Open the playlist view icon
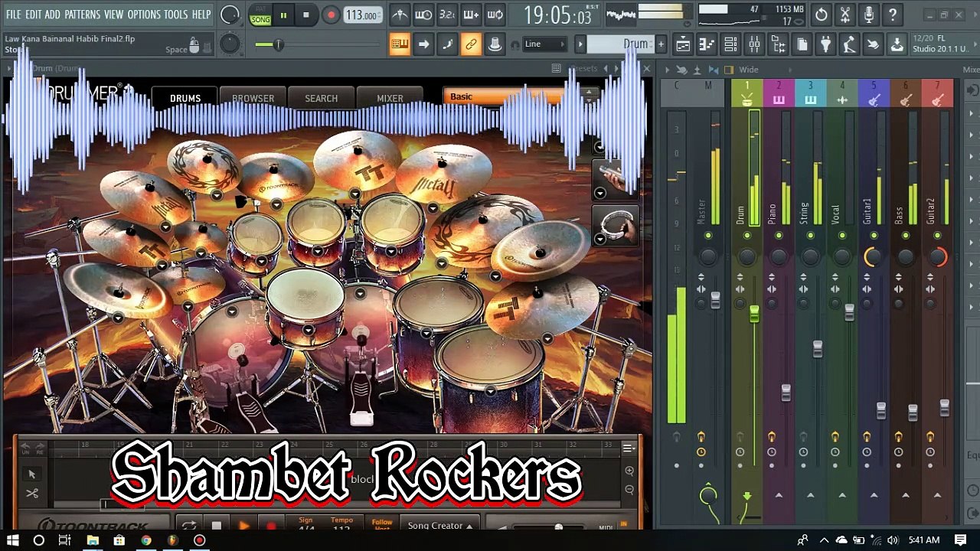The height and width of the screenshot is (551, 980). pos(683,44)
